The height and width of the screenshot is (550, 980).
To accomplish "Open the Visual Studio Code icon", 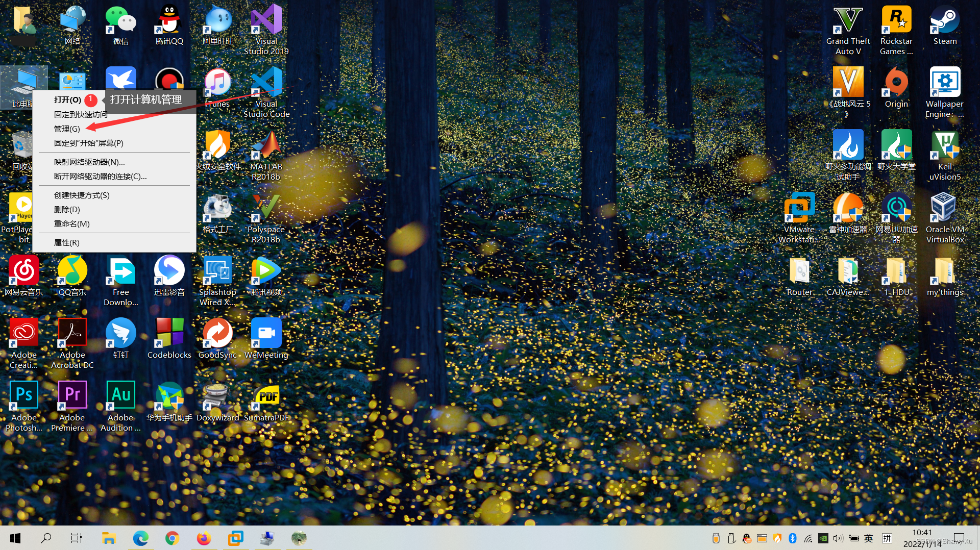I will (x=266, y=92).
